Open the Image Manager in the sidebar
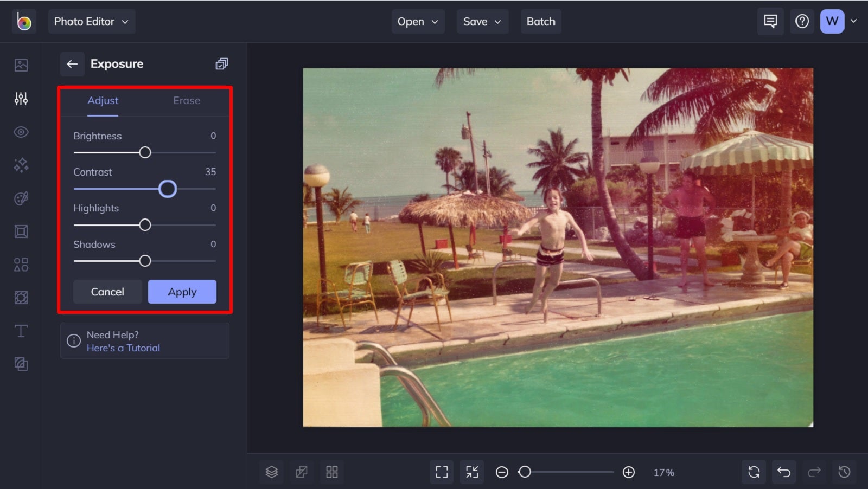 21,65
